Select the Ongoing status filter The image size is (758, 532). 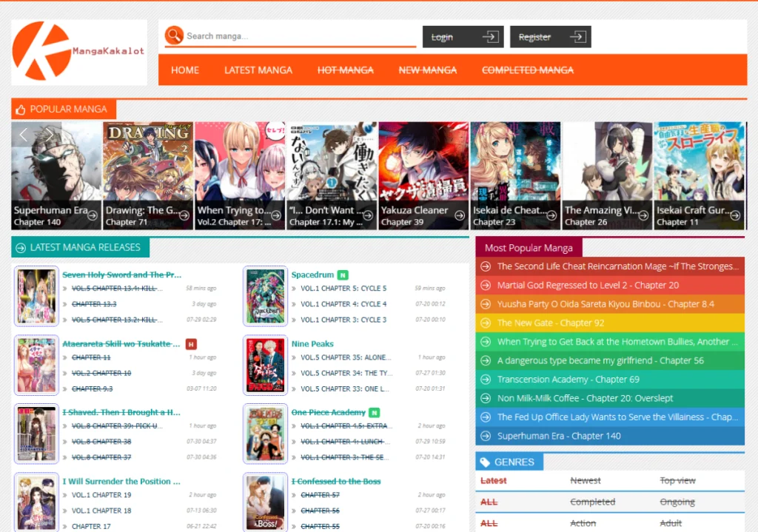pos(677,502)
